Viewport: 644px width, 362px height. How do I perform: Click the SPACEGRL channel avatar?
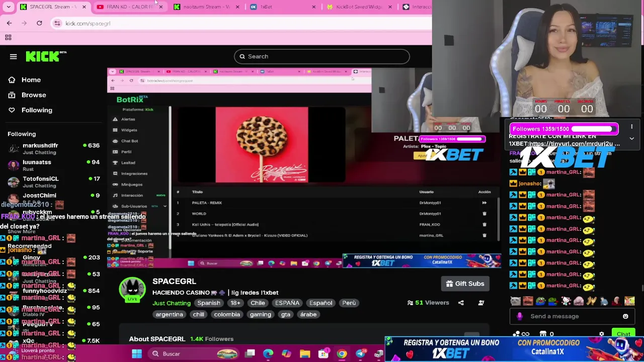pos(132,289)
